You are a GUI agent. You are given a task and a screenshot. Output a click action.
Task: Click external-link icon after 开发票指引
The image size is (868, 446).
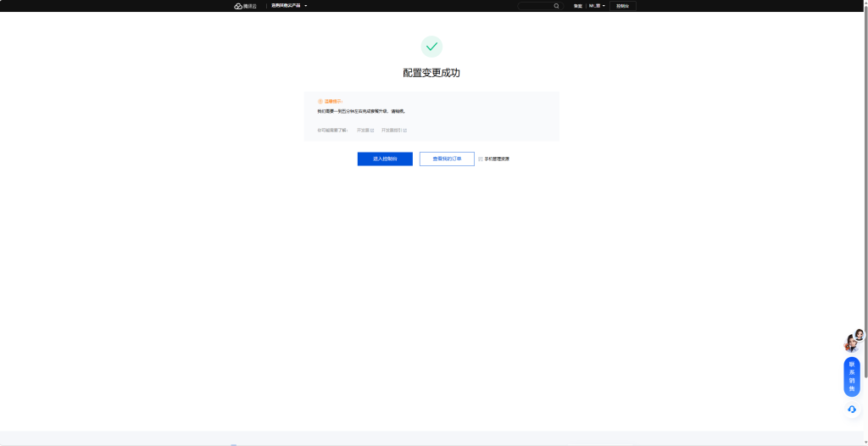(x=404, y=131)
